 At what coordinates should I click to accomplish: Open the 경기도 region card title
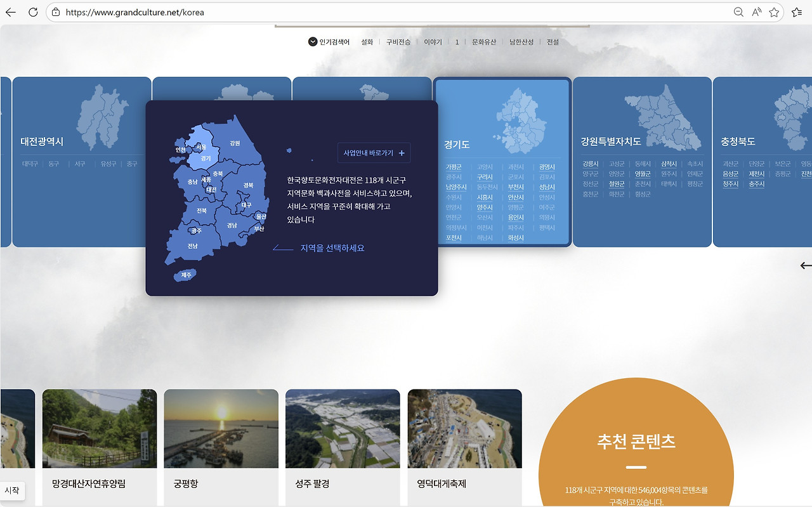coord(457,145)
